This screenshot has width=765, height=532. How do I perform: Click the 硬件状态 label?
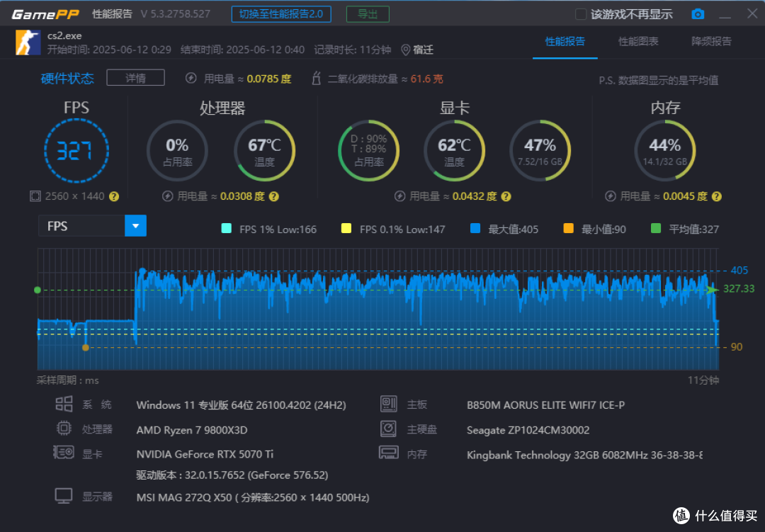point(67,79)
